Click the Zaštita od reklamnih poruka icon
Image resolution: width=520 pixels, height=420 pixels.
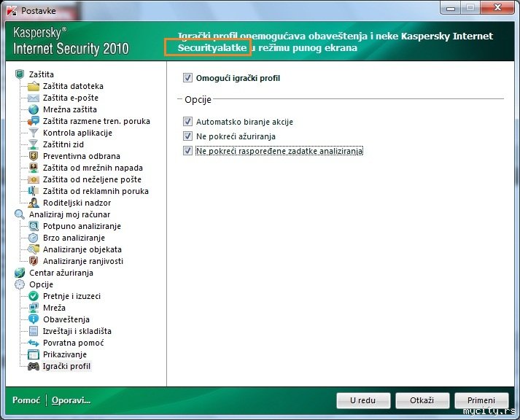coord(33,191)
